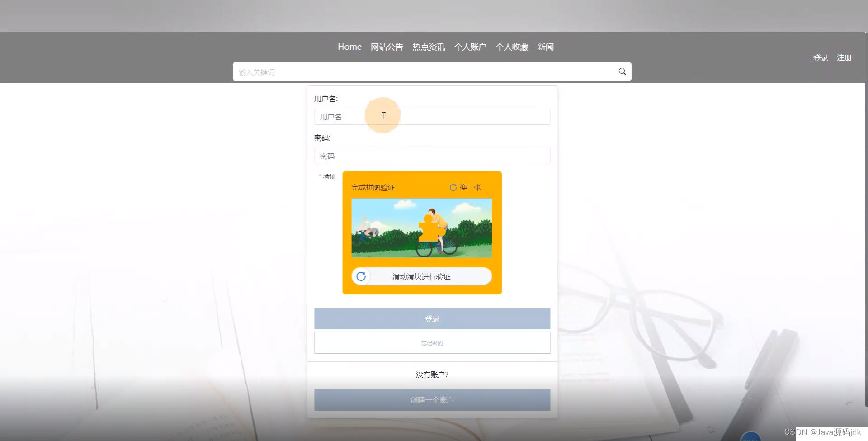Submit the blue 登录 button

[432, 318]
